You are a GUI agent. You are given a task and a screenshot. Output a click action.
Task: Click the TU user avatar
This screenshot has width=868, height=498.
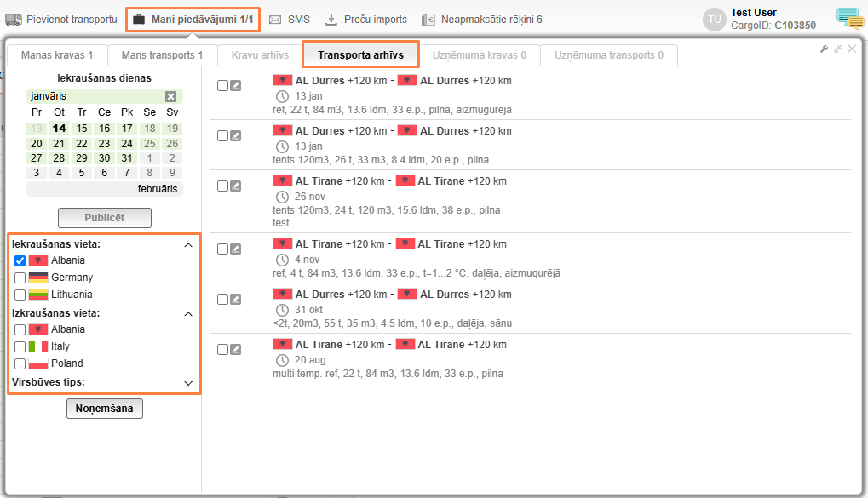(x=714, y=19)
